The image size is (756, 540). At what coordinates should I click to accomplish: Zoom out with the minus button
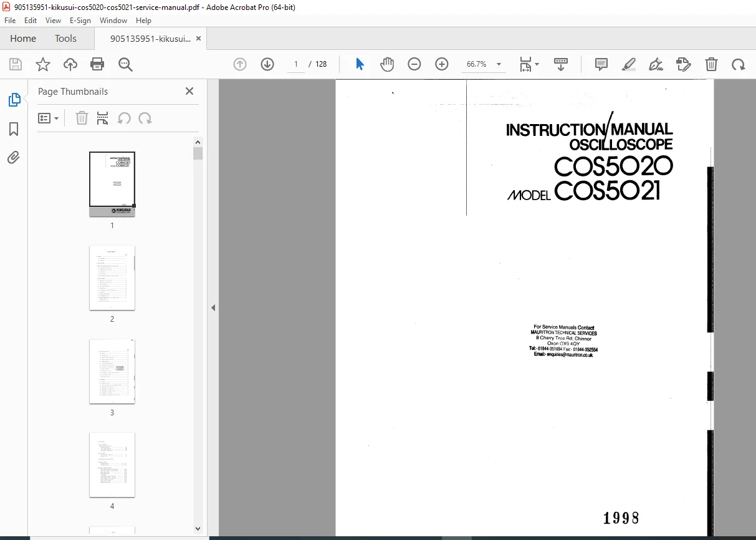(x=414, y=64)
